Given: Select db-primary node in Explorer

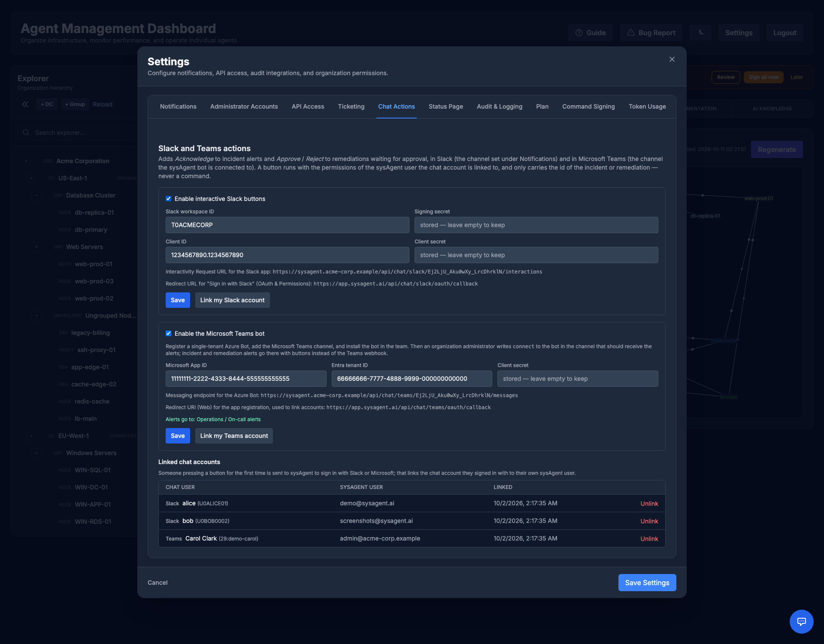Looking at the screenshot, I should [x=91, y=230].
